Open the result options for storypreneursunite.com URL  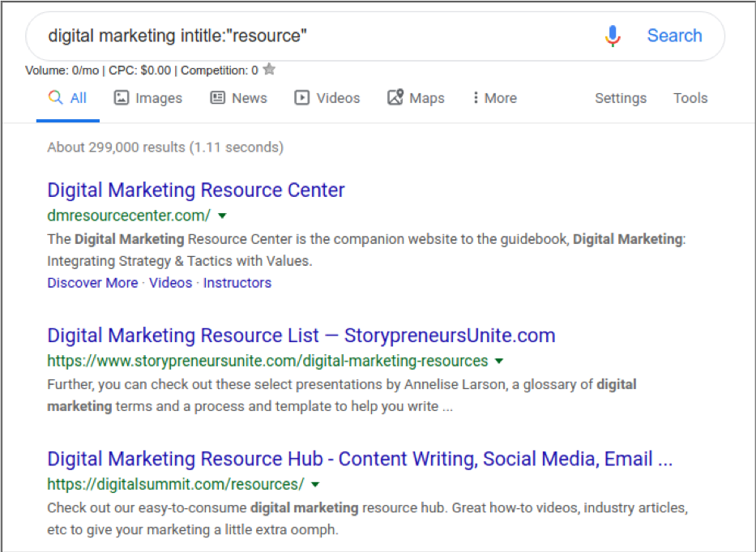pyautogui.click(x=499, y=361)
